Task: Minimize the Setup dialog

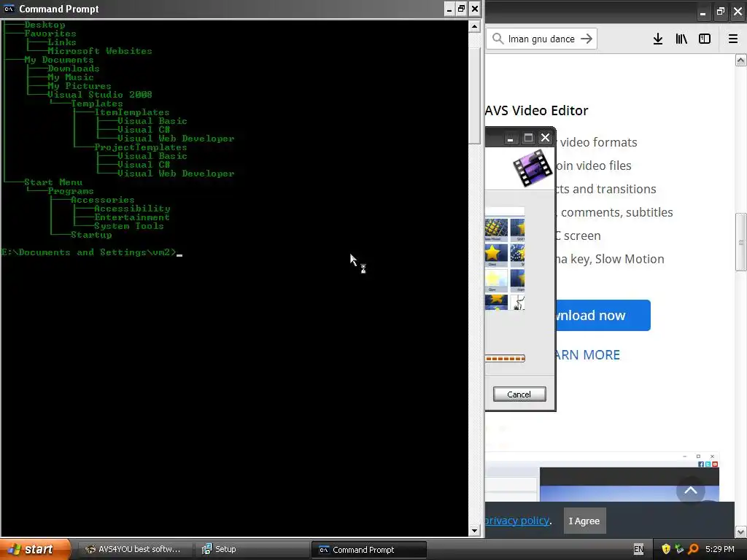Action: pos(510,138)
